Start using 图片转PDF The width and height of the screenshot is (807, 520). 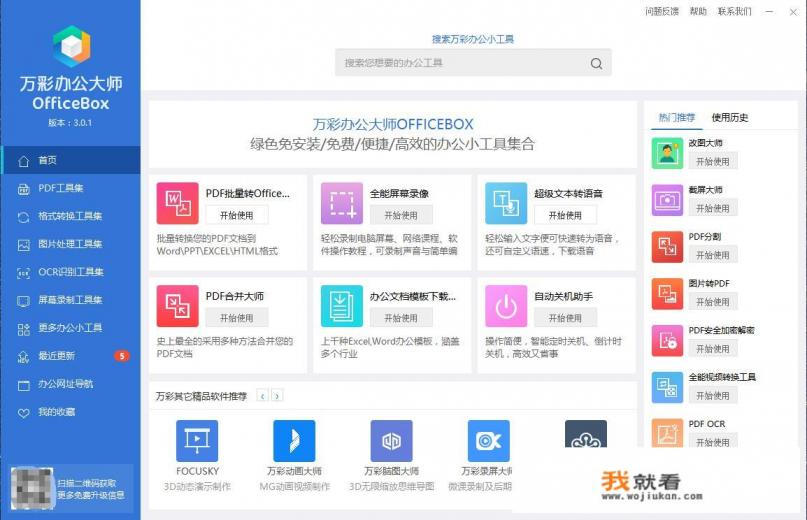point(713,302)
